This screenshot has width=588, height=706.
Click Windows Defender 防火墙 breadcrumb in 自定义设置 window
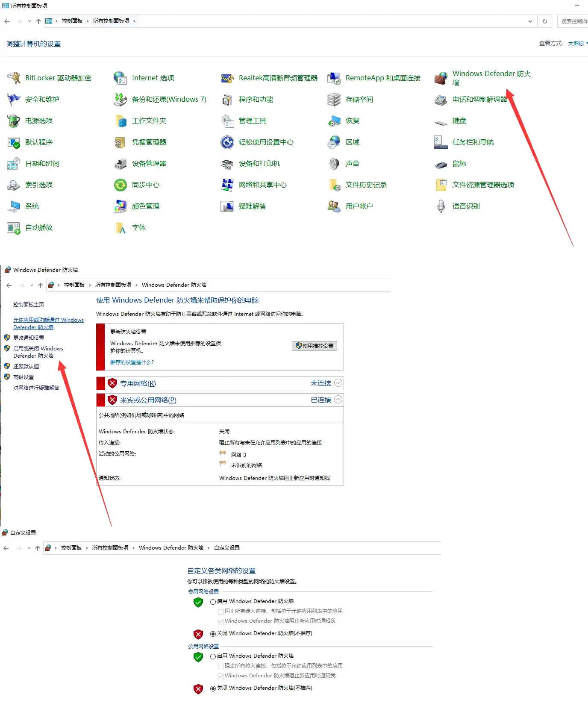point(171,548)
